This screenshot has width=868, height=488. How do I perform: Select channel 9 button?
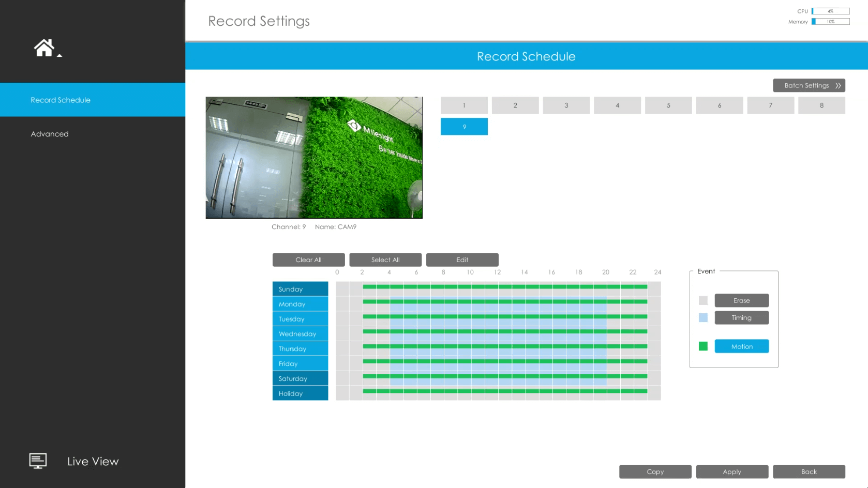[x=464, y=127]
